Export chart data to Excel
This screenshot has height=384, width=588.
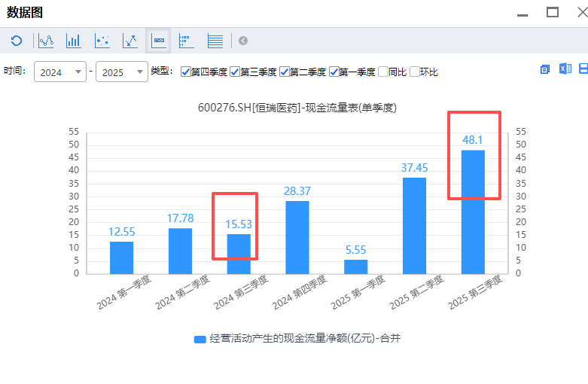click(565, 69)
